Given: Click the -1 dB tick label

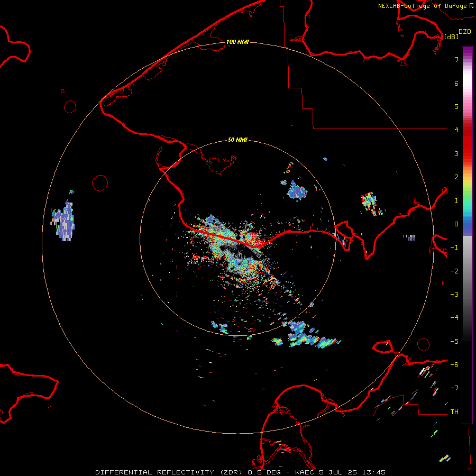Looking at the screenshot, I should coord(454,248).
